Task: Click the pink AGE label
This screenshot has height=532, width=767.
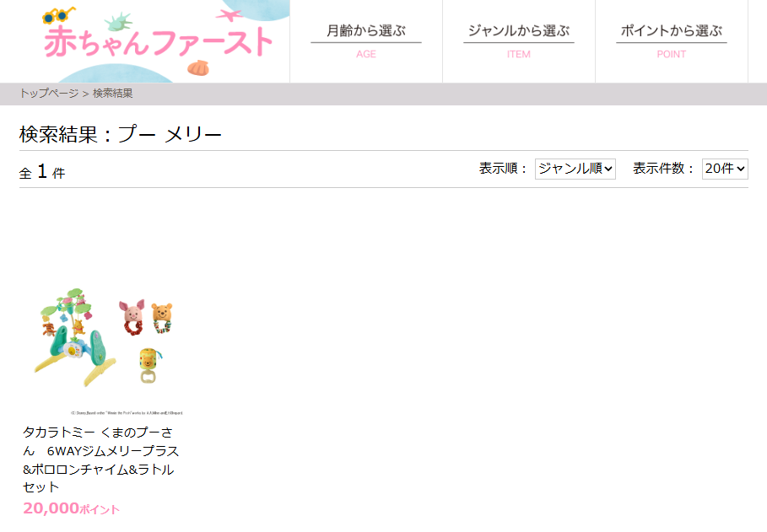Action: pos(366,54)
